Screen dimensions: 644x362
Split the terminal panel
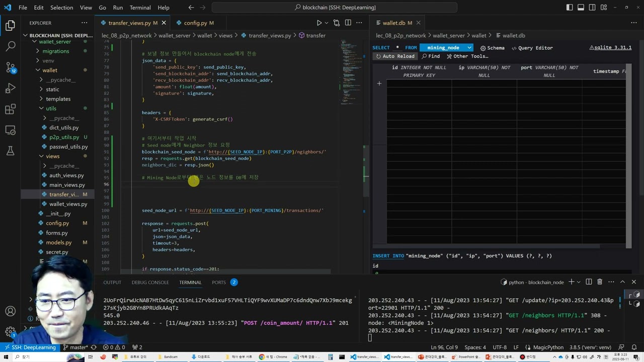(588, 282)
